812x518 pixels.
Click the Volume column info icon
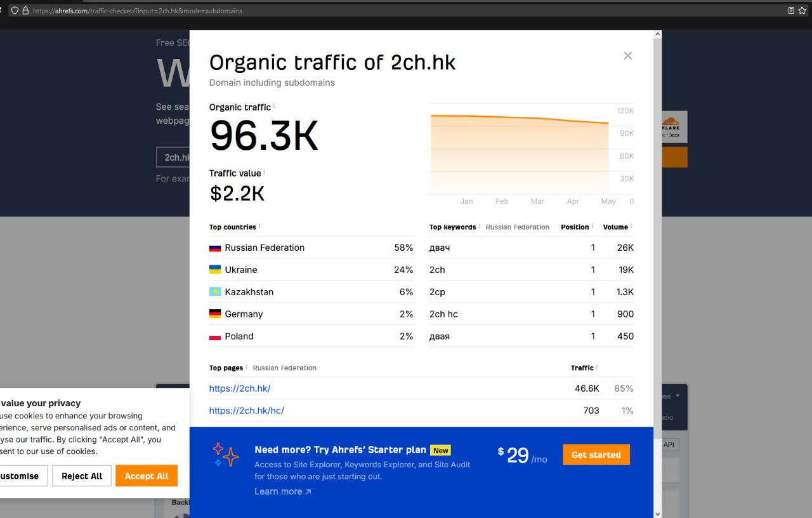tap(631, 227)
